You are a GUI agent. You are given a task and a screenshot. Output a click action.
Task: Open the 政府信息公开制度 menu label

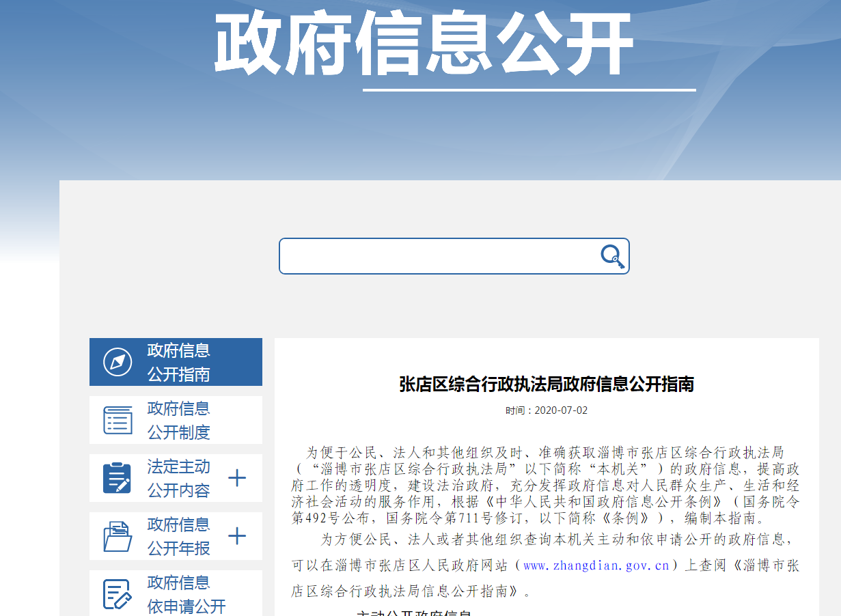pyautogui.click(x=178, y=421)
